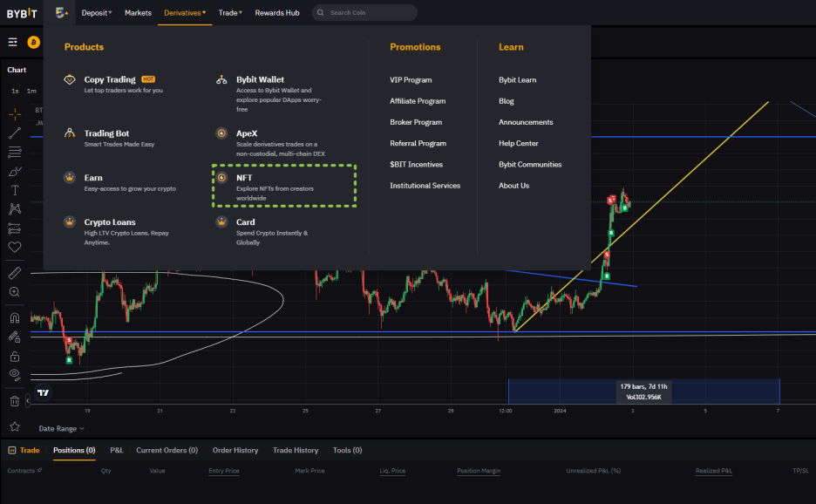Click the search magnifier icon
This screenshot has height=504, width=816.
[x=321, y=12]
